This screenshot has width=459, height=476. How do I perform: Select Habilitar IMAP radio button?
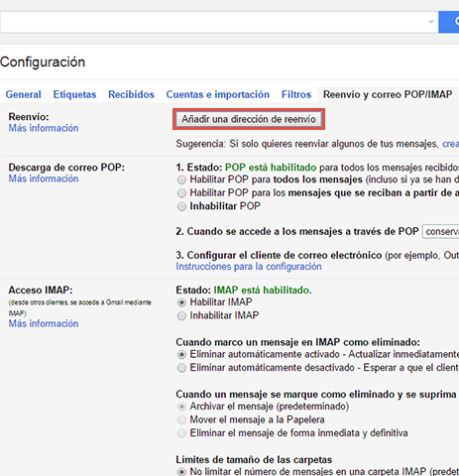(x=181, y=302)
